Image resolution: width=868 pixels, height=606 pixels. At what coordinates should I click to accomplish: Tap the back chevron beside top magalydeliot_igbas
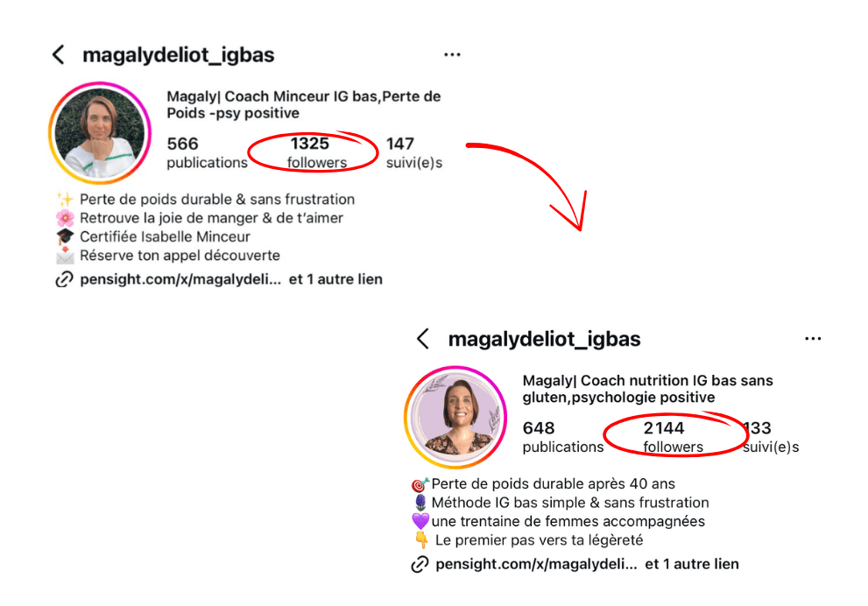(58, 55)
